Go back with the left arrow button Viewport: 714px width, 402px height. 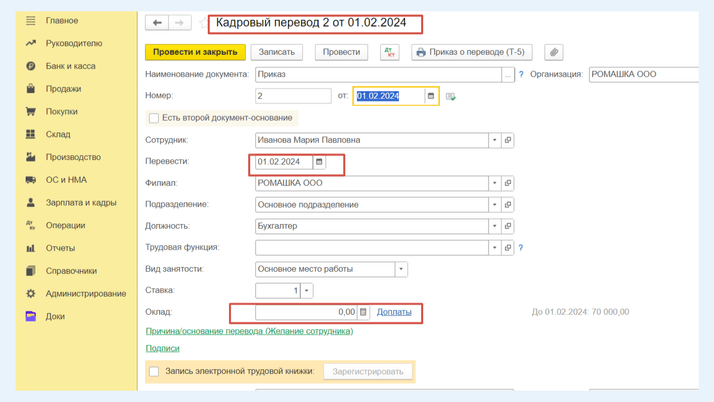click(157, 23)
